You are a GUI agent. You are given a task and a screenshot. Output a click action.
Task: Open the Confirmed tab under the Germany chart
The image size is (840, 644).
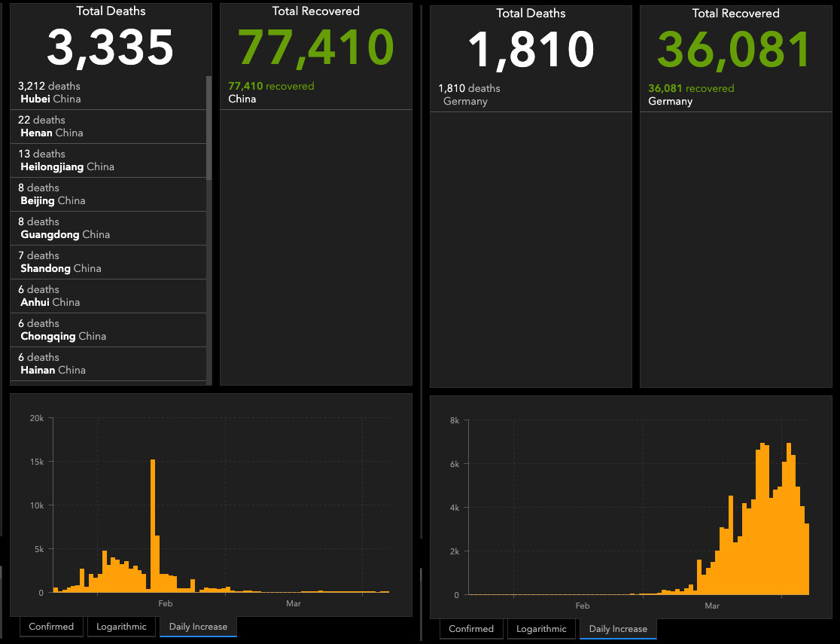pos(471,629)
